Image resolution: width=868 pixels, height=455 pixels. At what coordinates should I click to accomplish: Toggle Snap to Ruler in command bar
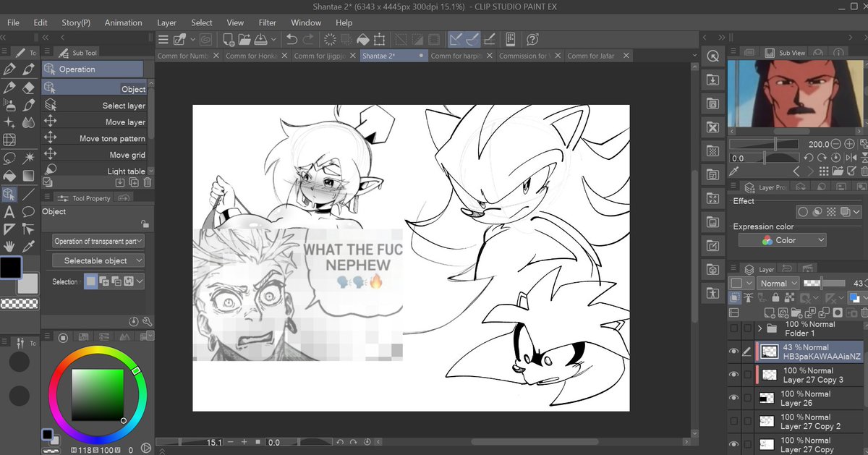coord(456,39)
